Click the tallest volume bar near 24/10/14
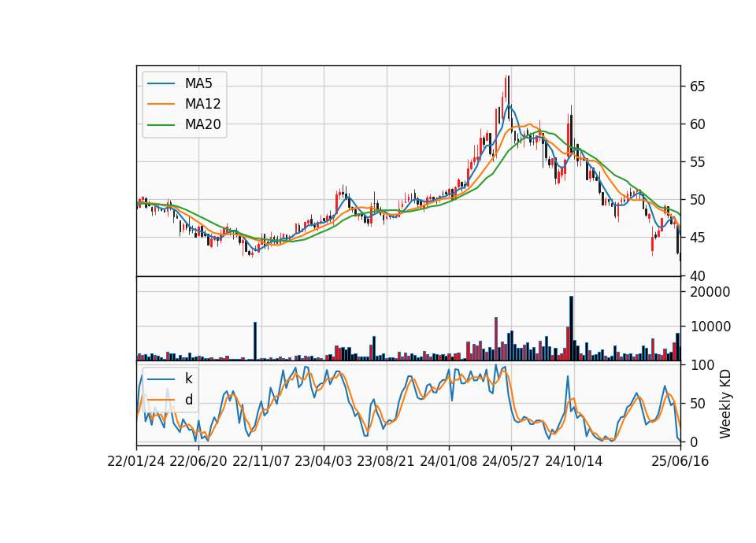756x543 pixels. coord(572,328)
